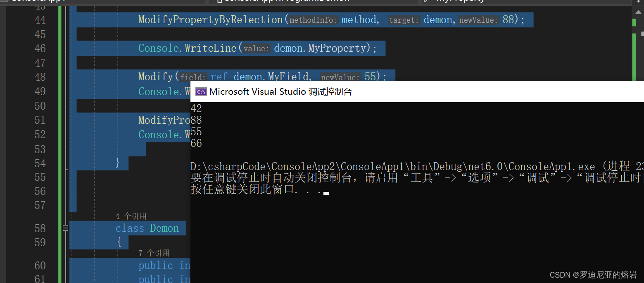Click ModifyPropertyByRelection call on line 44
The width and height of the screenshot is (644, 283).
point(211,20)
